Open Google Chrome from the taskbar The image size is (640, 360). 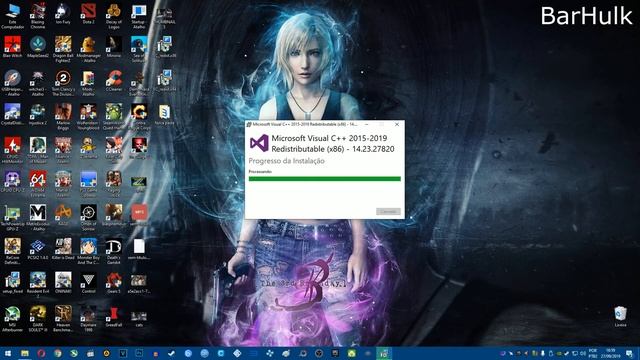tap(58, 353)
